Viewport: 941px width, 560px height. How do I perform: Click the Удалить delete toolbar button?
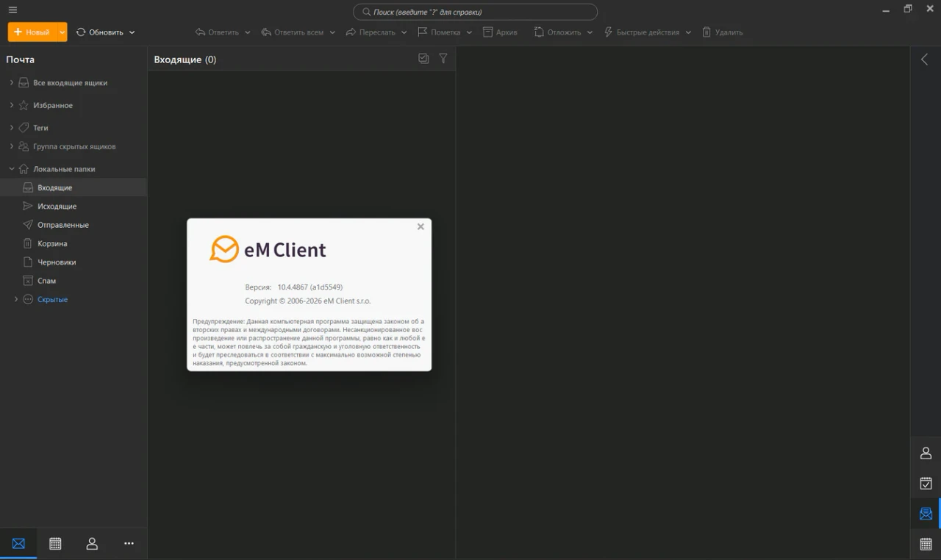pyautogui.click(x=722, y=32)
